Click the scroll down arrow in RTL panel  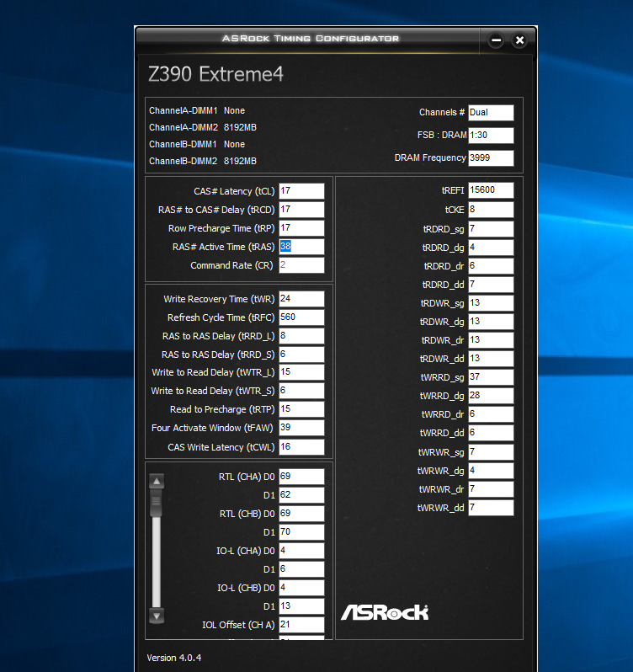tap(157, 616)
